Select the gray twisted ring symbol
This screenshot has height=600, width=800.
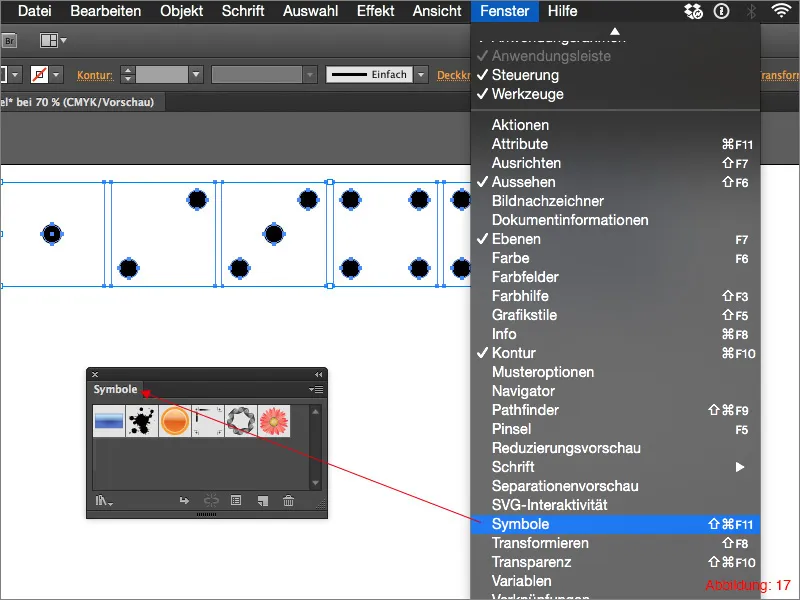tap(241, 421)
